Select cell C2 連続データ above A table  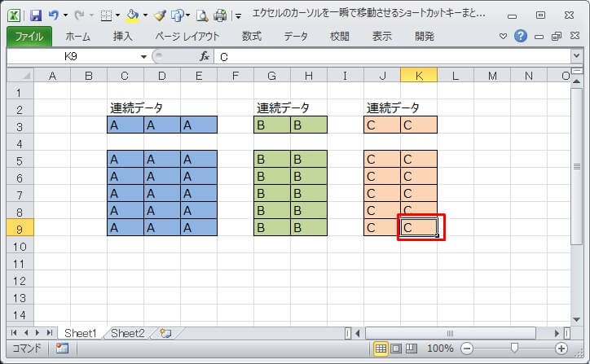click(125, 108)
